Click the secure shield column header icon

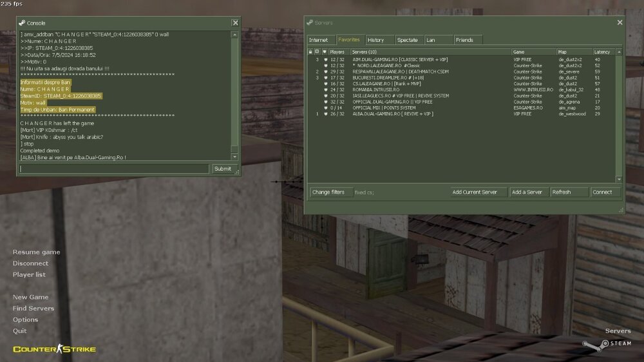click(x=325, y=52)
